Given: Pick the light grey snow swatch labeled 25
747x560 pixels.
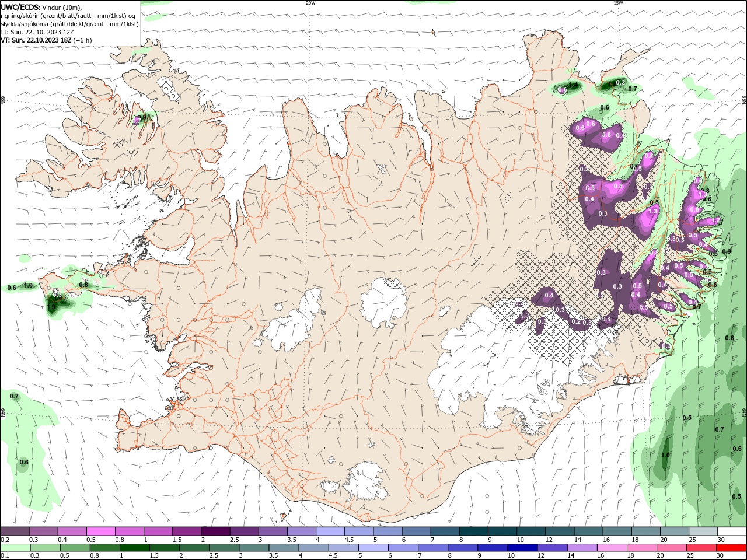Looking at the screenshot, I should coord(703,531).
